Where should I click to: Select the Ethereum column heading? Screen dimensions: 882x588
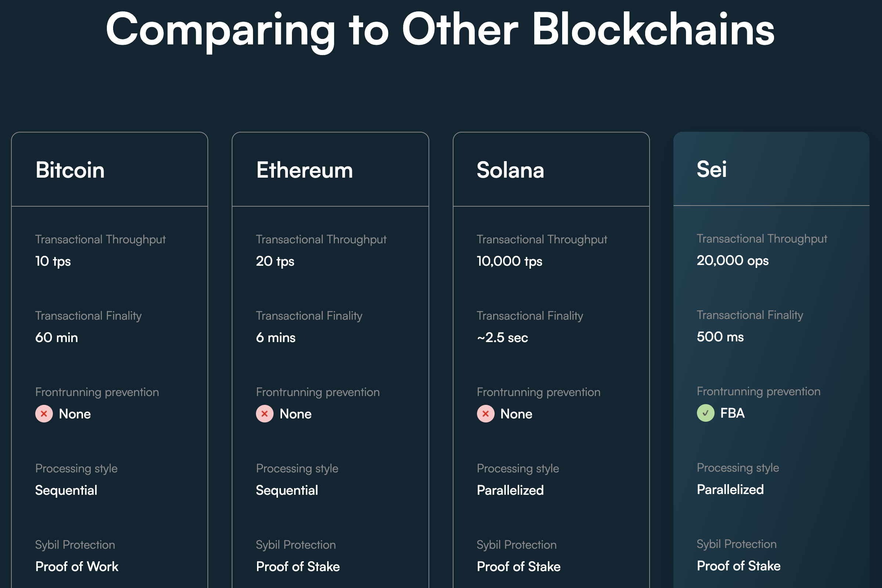click(x=304, y=170)
